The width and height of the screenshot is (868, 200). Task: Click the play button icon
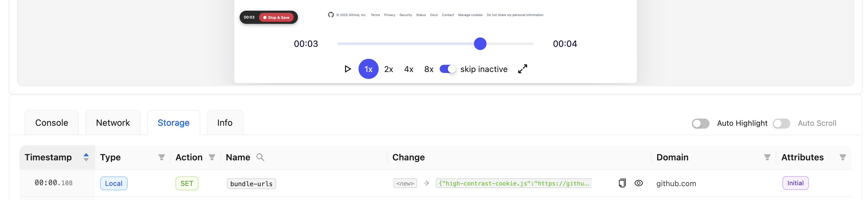coord(348,69)
